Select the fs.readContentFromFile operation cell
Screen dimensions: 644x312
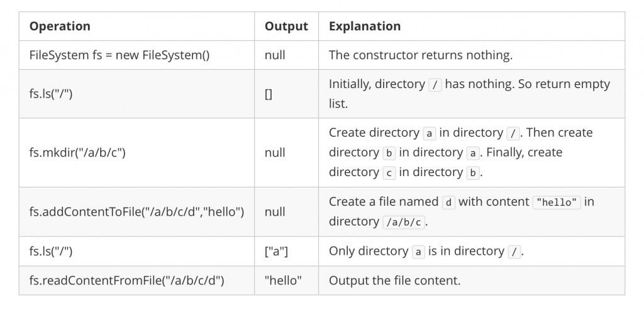126,281
